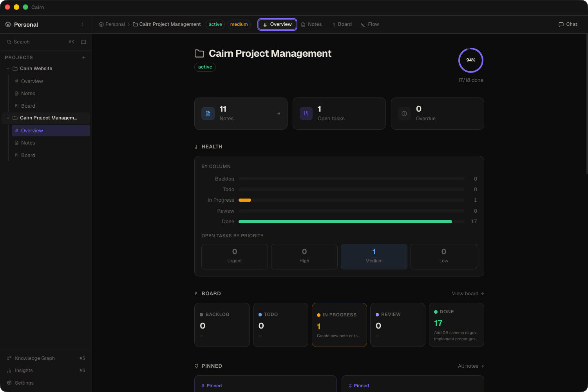588x392 pixels.
Task: Add a new project with the plus icon
Action: [84, 58]
